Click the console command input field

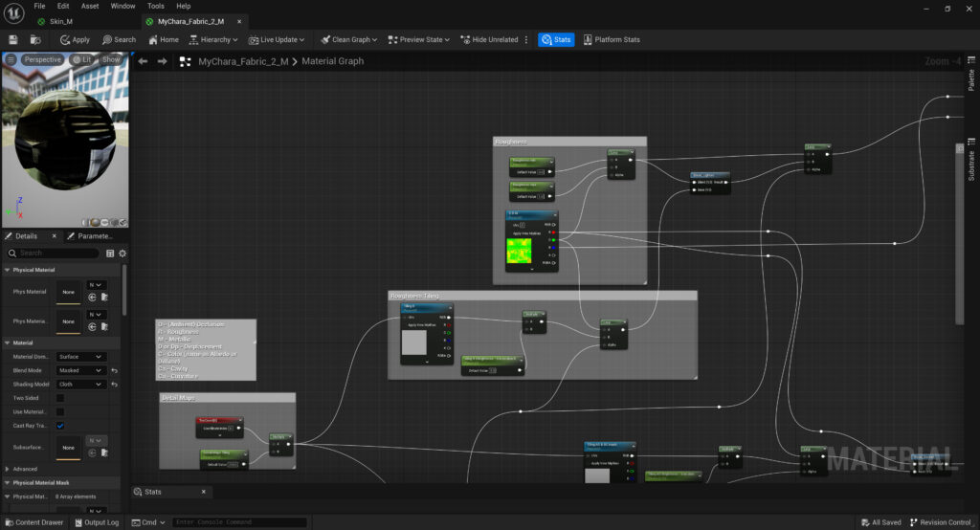(x=239, y=522)
